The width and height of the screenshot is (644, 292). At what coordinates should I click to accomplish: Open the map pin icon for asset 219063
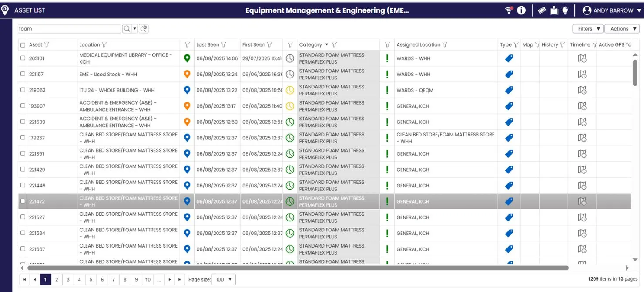pos(187,90)
